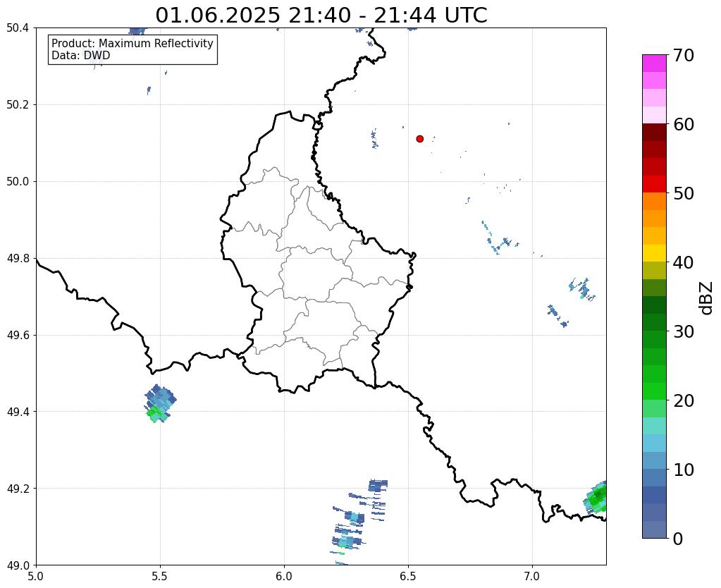The height and width of the screenshot is (588, 721).
Task: Click the 'Product: Maximum Reflectivity' text
Action: click(133, 43)
